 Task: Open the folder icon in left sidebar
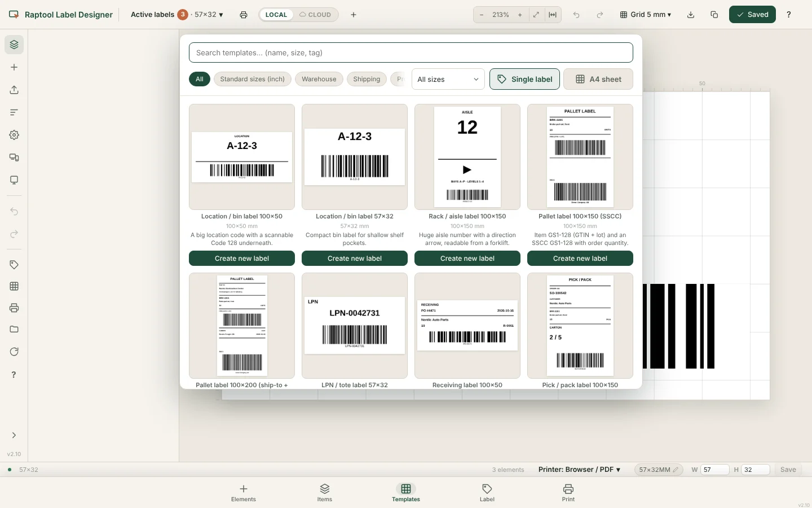pos(14,329)
